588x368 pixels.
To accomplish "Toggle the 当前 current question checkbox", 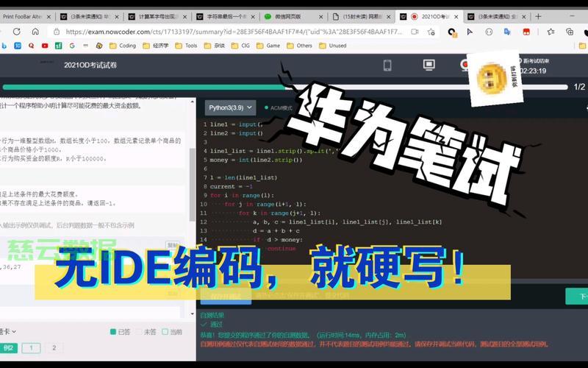I will click(x=165, y=332).
